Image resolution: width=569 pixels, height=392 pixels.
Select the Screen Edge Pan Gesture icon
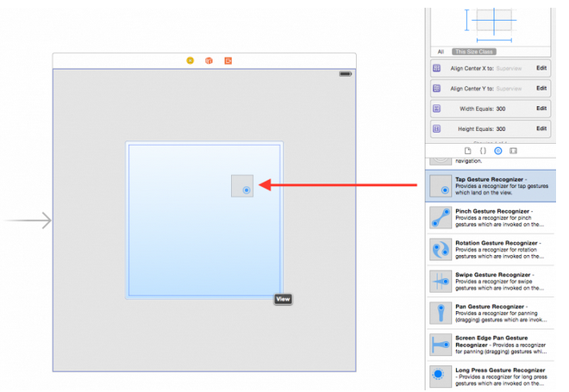click(x=441, y=345)
